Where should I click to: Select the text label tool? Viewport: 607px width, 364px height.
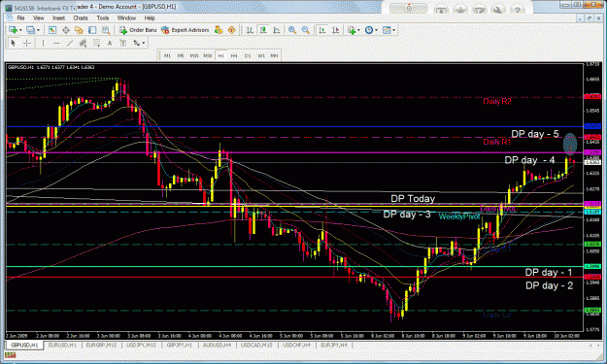coord(122,43)
